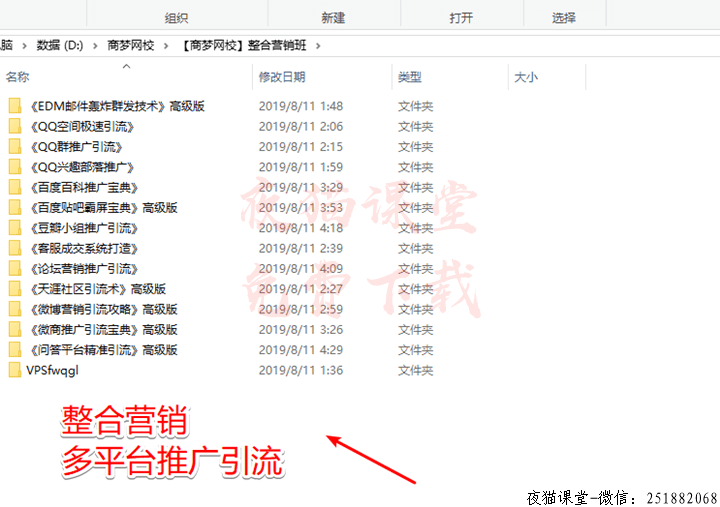720x507 pixels.
Task: Click date 2019/8/11 1:36 cell
Action: [x=301, y=370]
